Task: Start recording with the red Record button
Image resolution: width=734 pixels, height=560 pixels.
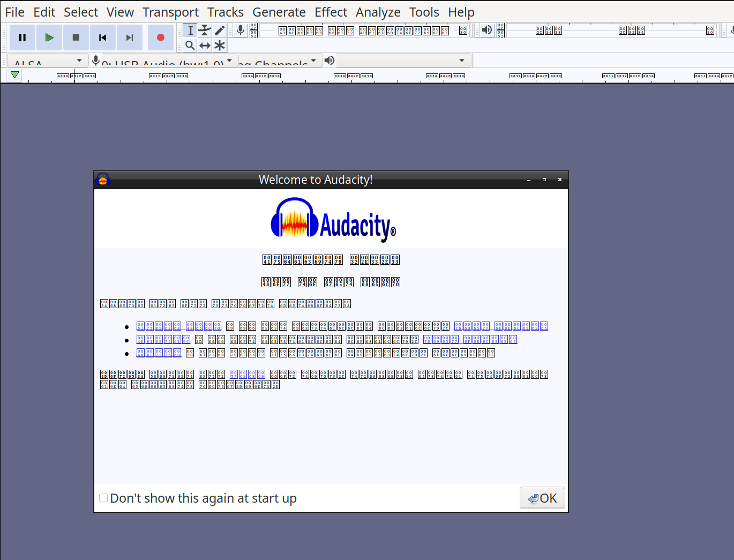Action: tap(160, 38)
